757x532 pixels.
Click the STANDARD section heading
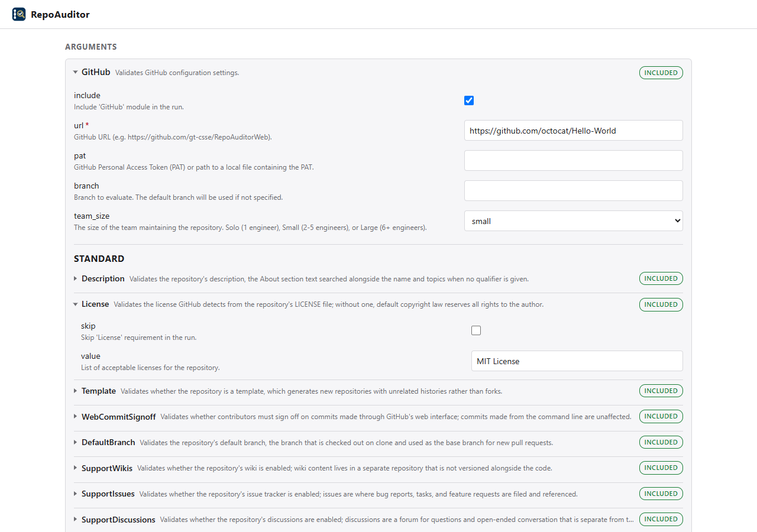click(99, 258)
